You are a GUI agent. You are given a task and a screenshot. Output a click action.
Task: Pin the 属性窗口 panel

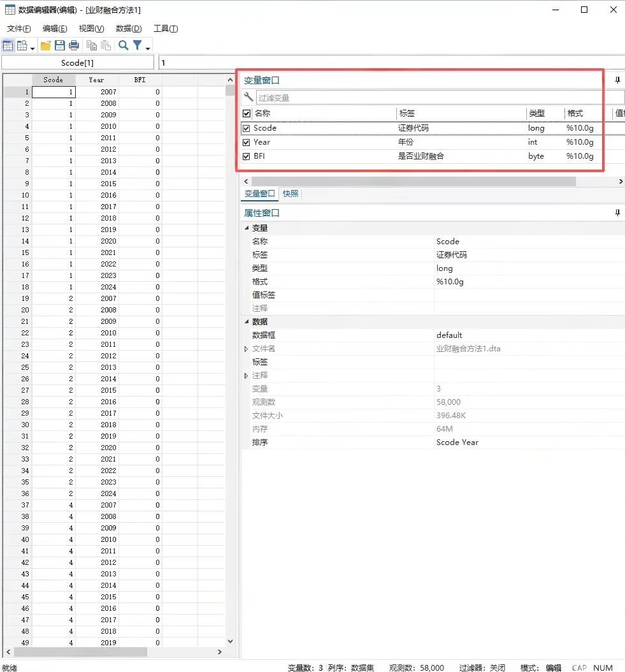(x=617, y=213)
